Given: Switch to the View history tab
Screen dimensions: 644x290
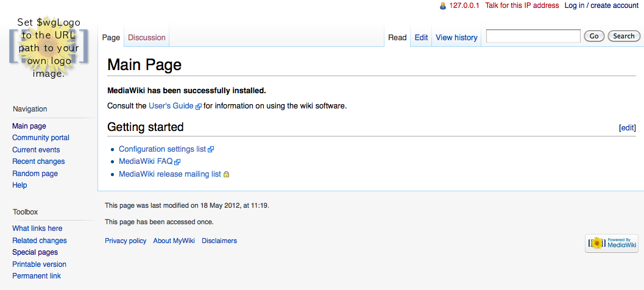Looking at the screenshot, I should coord(456,38).
